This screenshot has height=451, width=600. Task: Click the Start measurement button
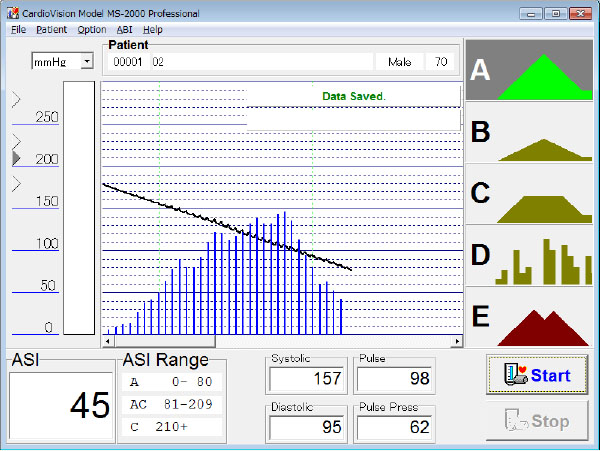[537, 374]
